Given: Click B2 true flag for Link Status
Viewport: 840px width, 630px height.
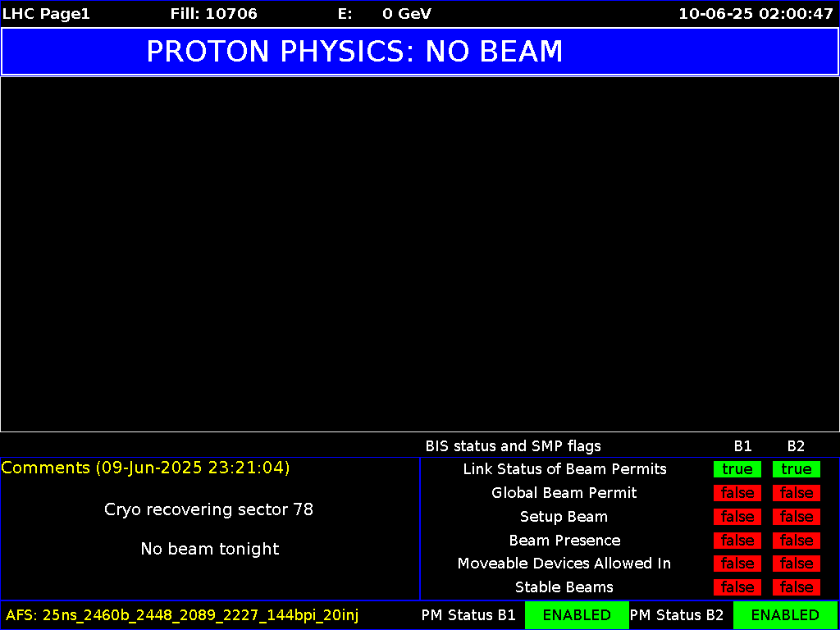Looking at the screenshot, I should click(796, 469).
